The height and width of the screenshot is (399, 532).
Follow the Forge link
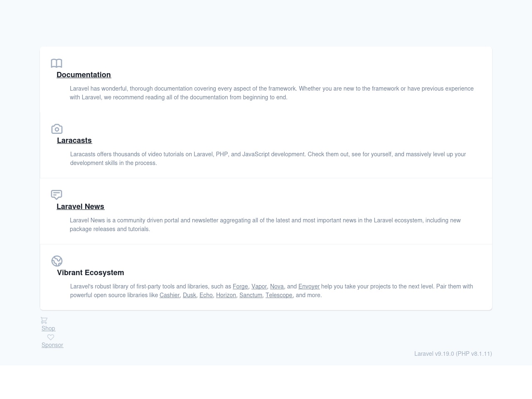[x=240, y=286]
